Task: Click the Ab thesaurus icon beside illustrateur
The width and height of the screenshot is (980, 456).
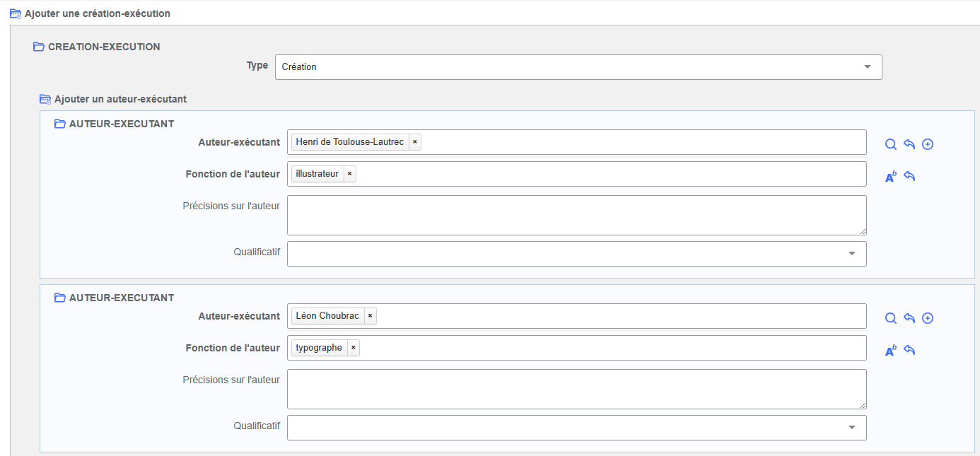Action: 891,177
